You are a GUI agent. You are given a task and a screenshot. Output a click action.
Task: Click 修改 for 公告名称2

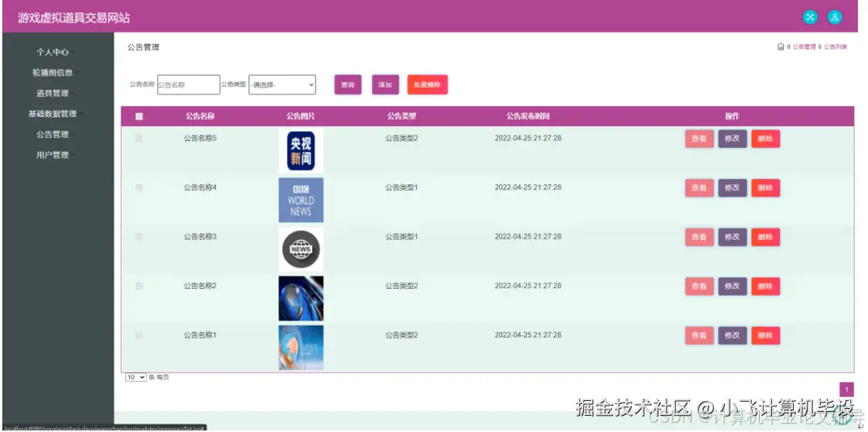733,286
